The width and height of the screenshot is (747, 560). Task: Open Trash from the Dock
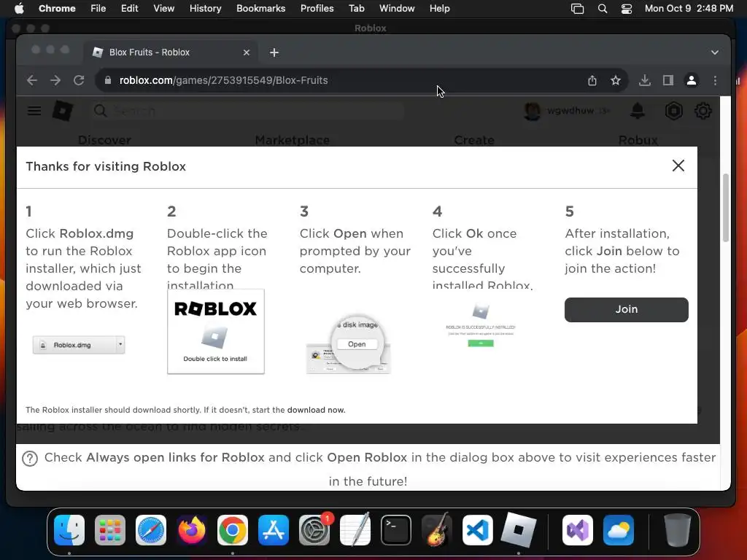(678, 530)
